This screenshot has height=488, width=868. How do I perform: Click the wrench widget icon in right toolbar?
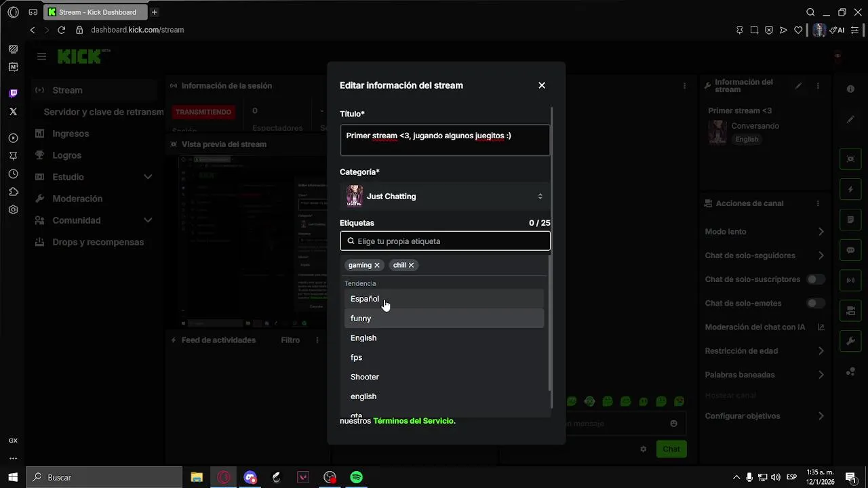850,341
